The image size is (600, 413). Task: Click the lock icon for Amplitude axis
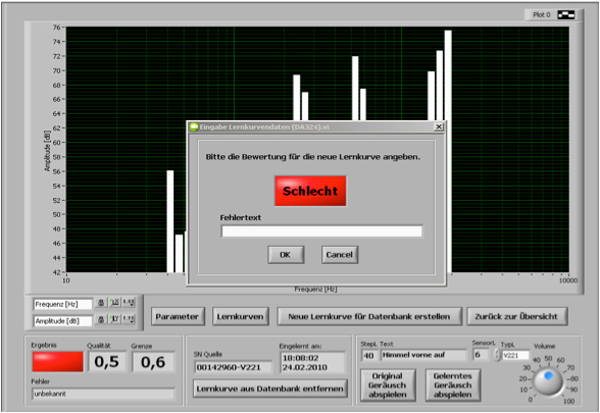point(101,320)
